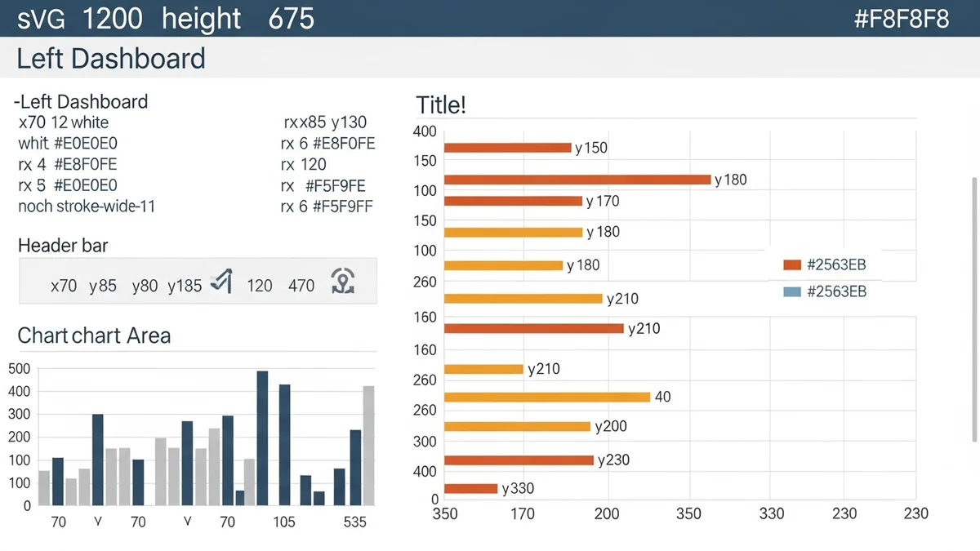The width and height of the screenshot is (980, 551).
Task: Click the x70 value in header bar
Action: point(64,287)
